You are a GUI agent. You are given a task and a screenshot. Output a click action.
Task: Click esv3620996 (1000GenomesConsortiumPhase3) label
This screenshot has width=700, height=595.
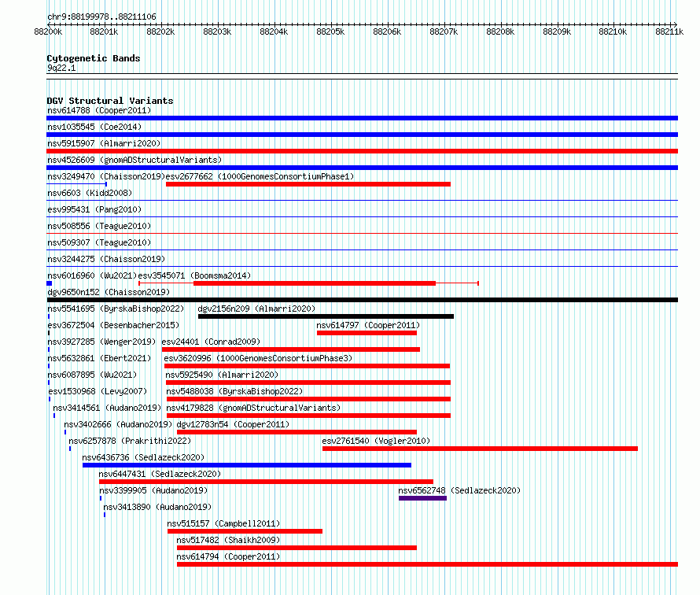[258, 358]
